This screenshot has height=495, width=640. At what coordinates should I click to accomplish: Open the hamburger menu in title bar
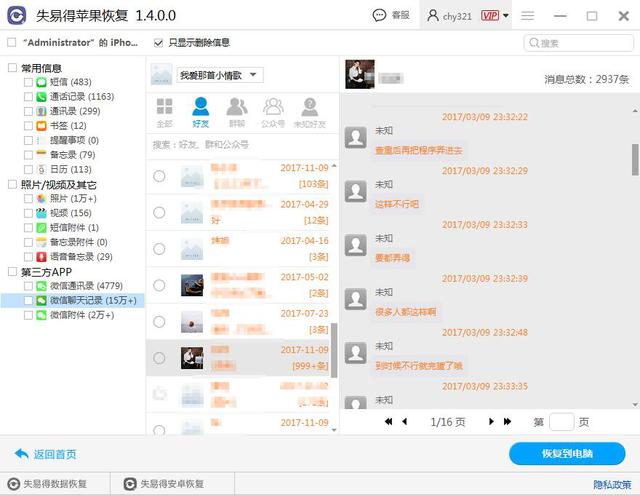pyautogui.click(x=527, y=16)
